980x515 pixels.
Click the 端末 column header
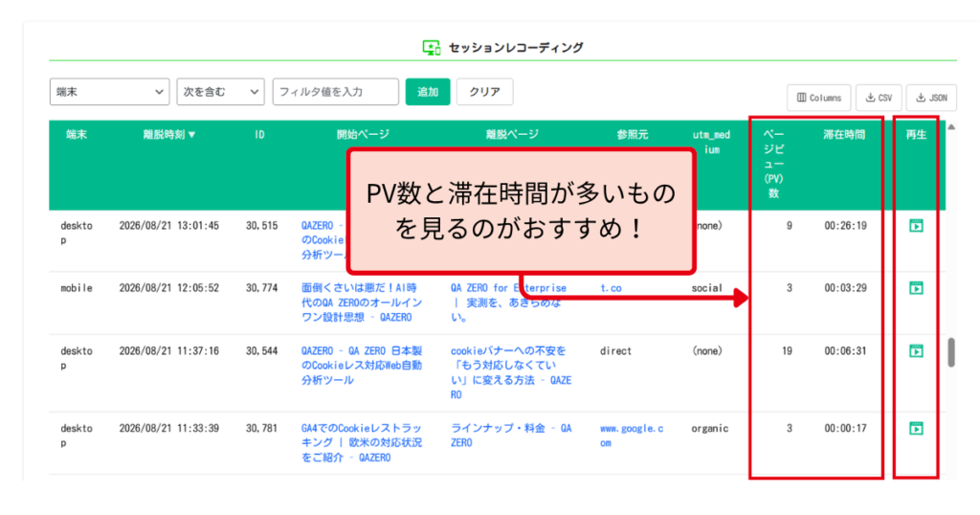(77, 134)
